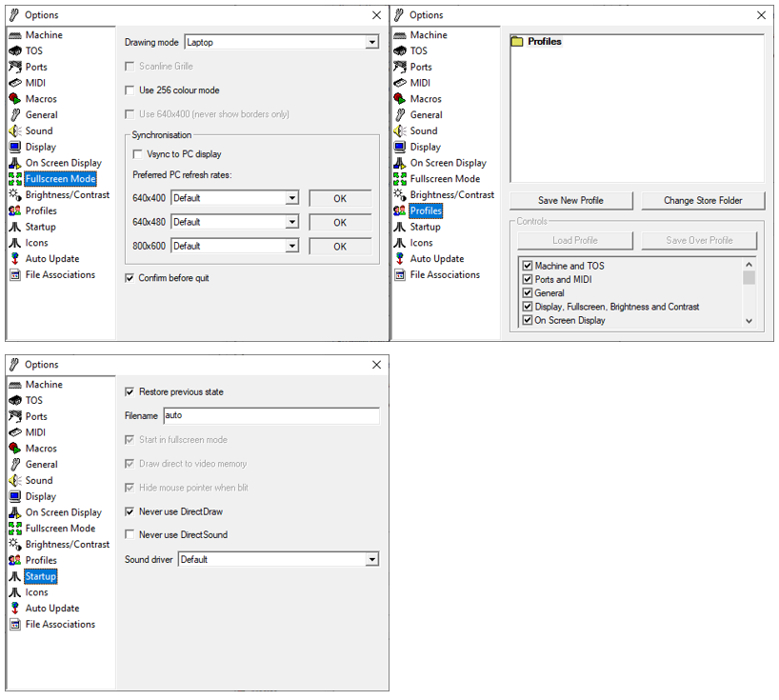Uncheck Never use DirectDraw
The height and width of the screenshot is (700, 779).
pyautogui.click(x=130, y=511)
